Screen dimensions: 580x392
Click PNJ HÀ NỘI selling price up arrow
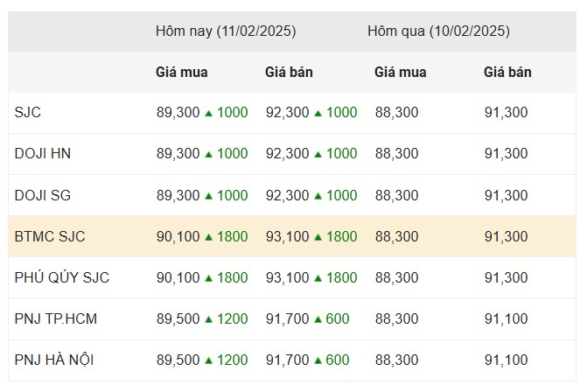click(318, 360)
